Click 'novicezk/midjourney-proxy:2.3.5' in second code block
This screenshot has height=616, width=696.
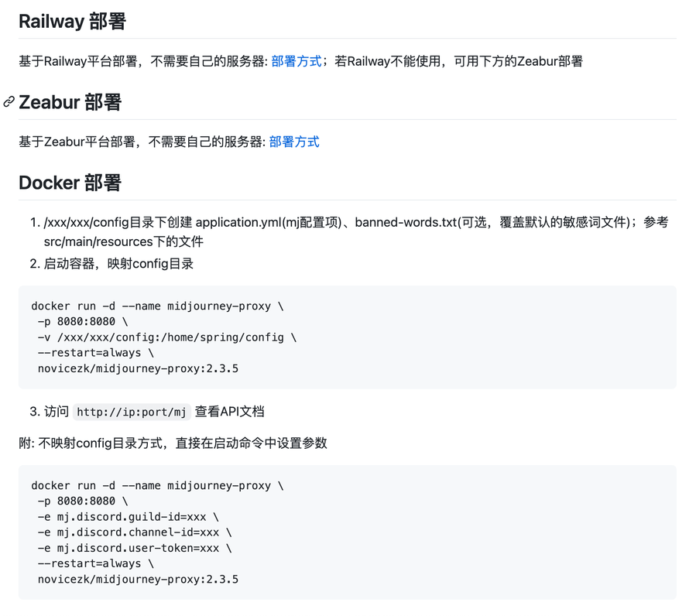[138, 579]
